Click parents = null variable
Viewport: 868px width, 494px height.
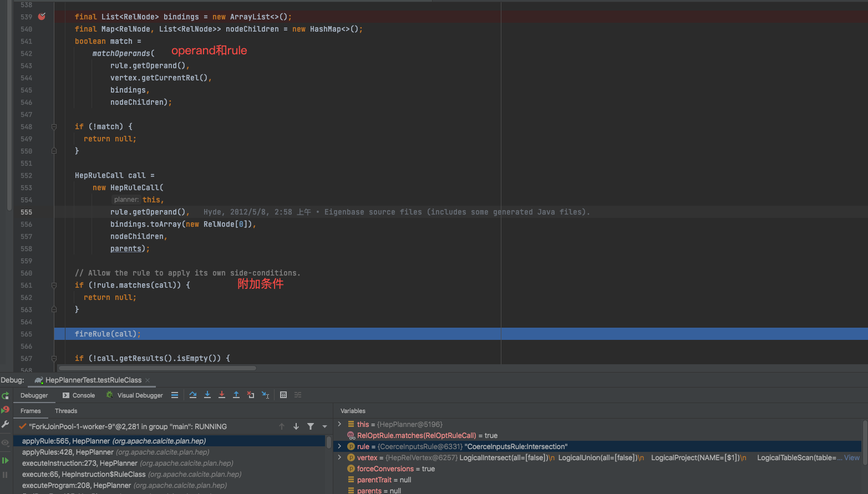(x=374, y=491)
